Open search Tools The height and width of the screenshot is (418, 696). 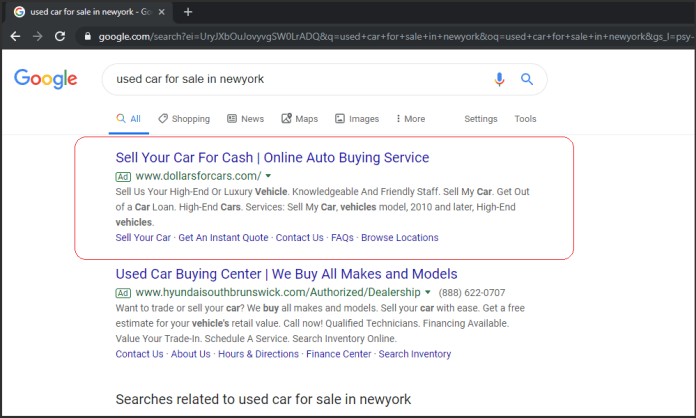[x=526, y=119]
